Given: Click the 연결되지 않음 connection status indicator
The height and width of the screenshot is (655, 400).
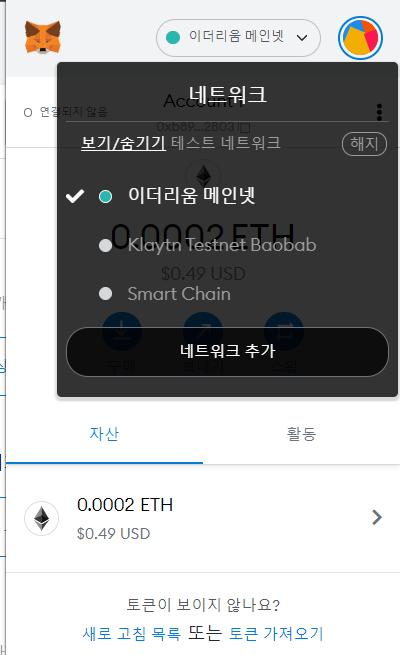Looking at the screenshot, I should (x=66, y=112).
